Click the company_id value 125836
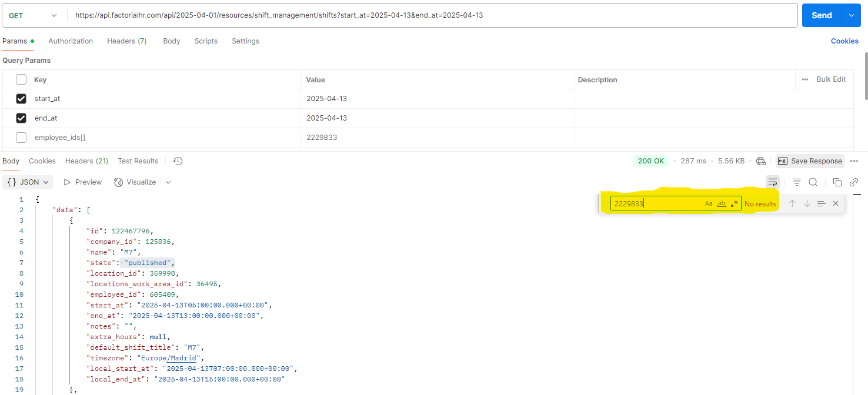The image size is (868, 395). coord(158,242)
